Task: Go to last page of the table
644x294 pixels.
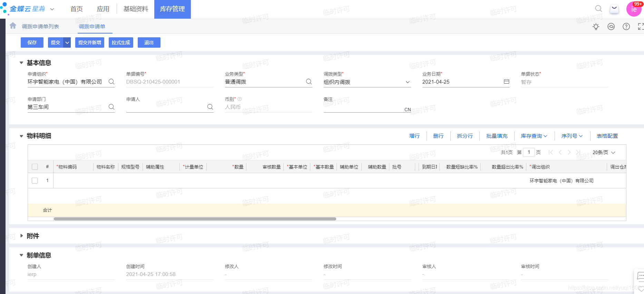Action: click(578, 152)
